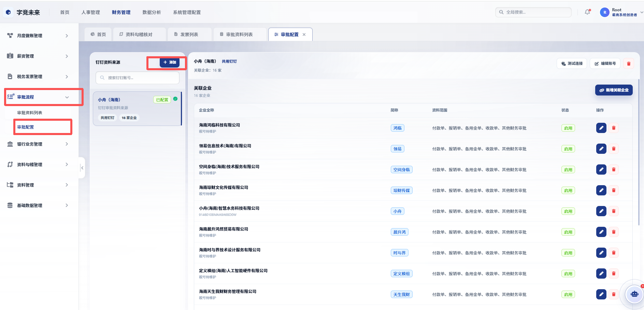Image resolution: width=644 pixels, height=310 pixels.
Task: Edit the 空间身临(海南)技术服务有限公司 row
Action: [601, 169]
